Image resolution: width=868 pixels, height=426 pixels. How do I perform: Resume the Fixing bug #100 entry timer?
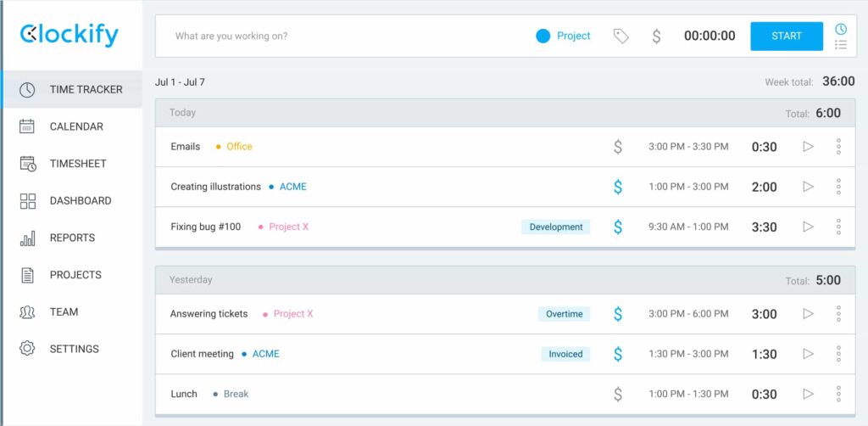tap(808, 227)
